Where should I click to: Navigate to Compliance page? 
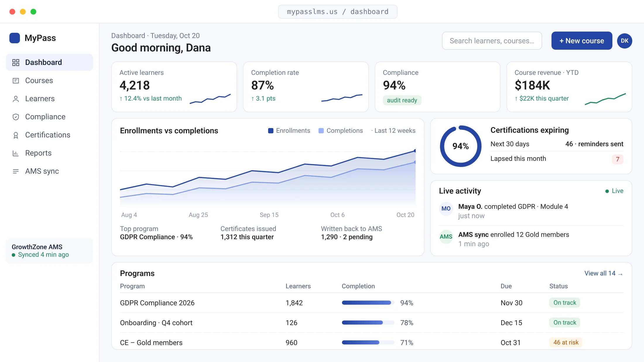tap(49, 117)
